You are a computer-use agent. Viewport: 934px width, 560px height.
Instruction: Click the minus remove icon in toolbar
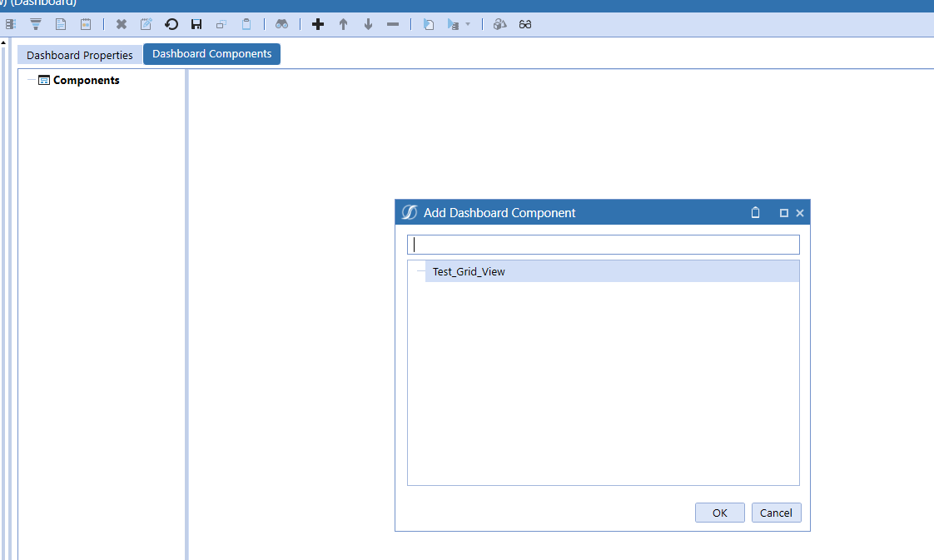pyautogui.click(x=393, y=24)
